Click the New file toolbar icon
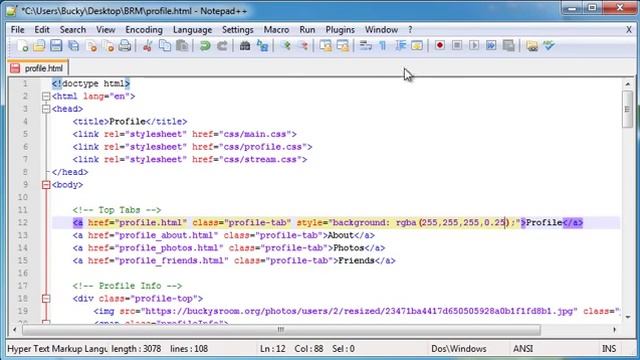Image resolution: width=640 pixels, height=360 pixels. point(22,46)
